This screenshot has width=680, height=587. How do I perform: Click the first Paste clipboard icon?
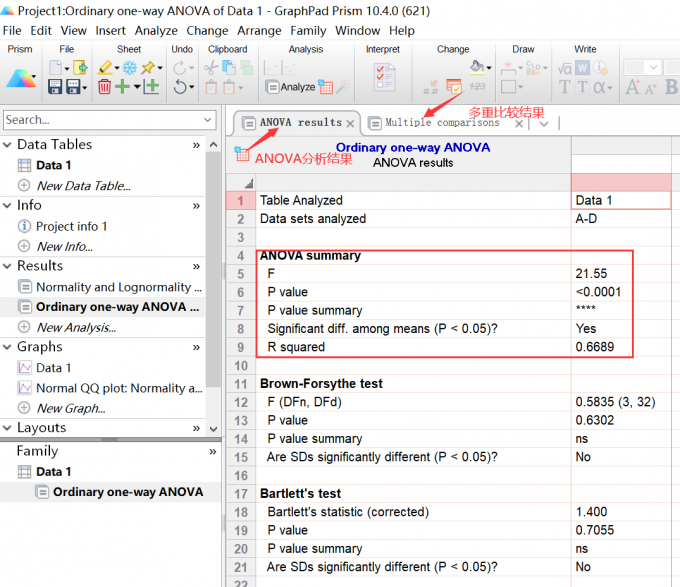211,87
